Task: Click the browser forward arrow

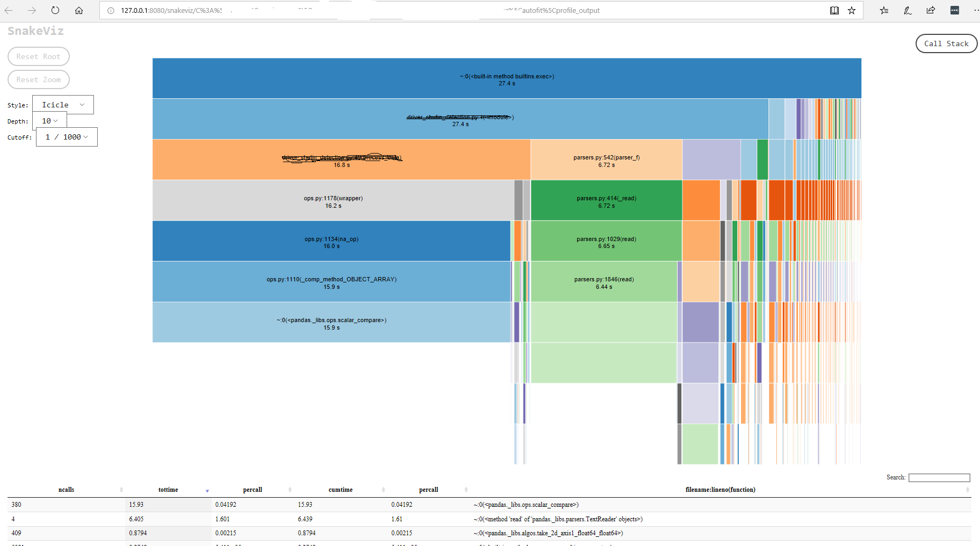Action: click(x=32, y=10)
